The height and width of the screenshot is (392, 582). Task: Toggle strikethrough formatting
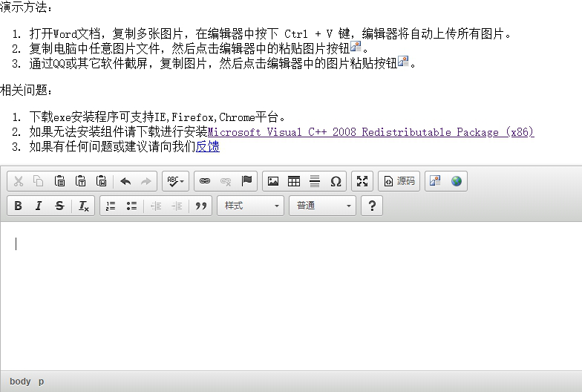click(x=59, y=206)
